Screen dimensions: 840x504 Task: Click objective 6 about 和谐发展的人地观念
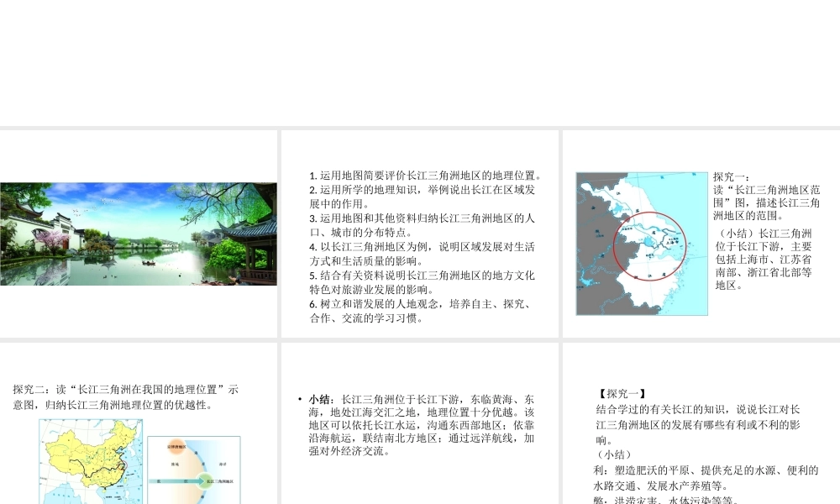[x=423, y=311]
